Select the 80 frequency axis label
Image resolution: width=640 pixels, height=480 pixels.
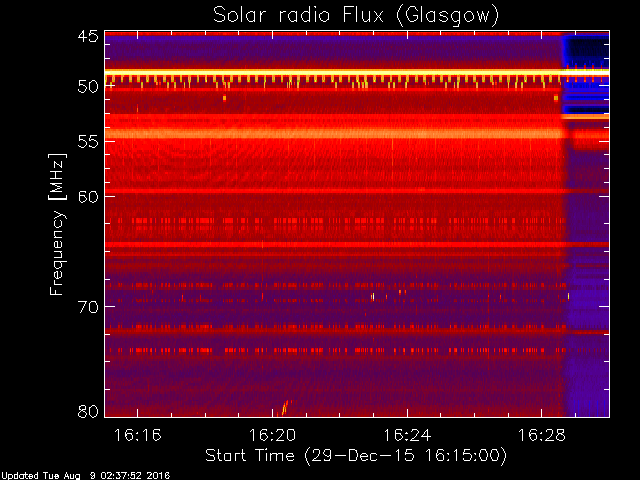88,411
